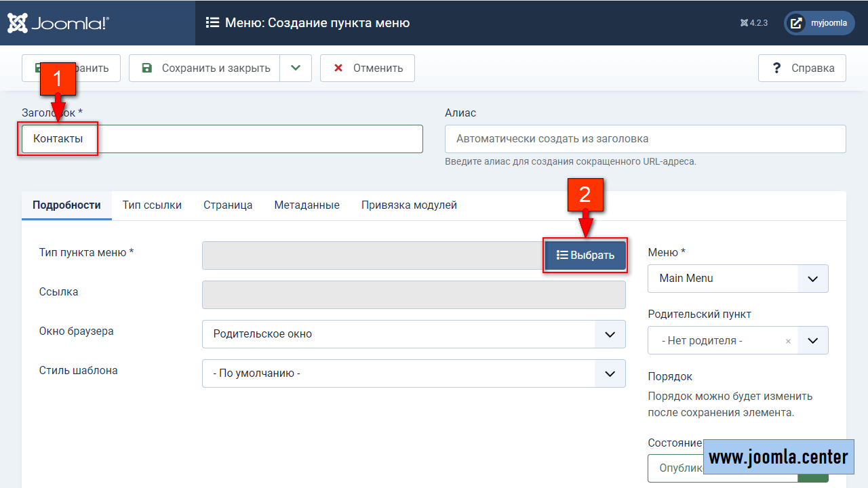Clear Родительский пункт selection with x icon
868x488 pixels.
point(788,342)
